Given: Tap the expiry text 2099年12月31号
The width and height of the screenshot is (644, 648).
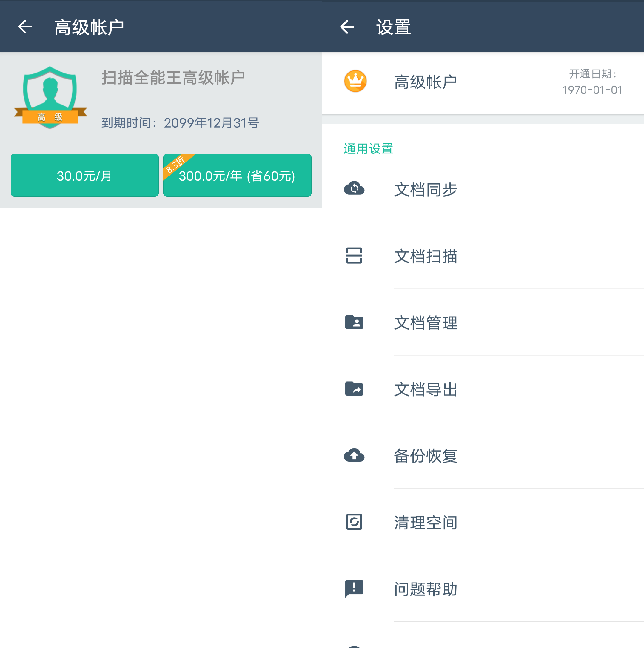Looking at the screenshot, I should click(x=211, y=123).
